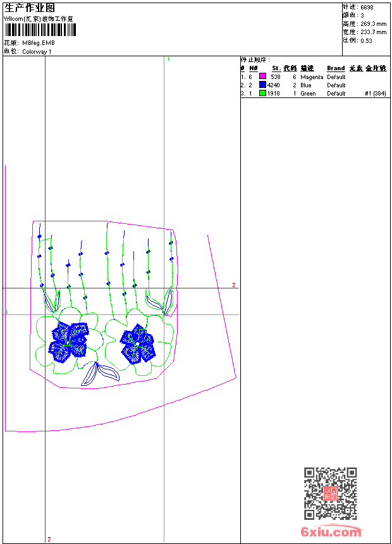This screenshot has height=544, width=392.
Task: Click the 'Blue' description text
Action: coord(306,85)
